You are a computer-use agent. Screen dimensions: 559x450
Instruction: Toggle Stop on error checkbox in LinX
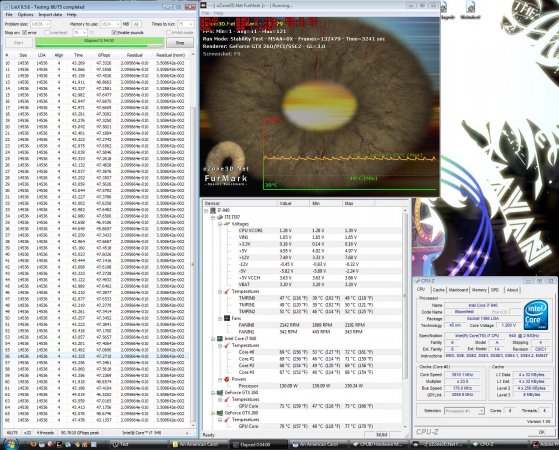pyautogui.click(x=25, y=32)
